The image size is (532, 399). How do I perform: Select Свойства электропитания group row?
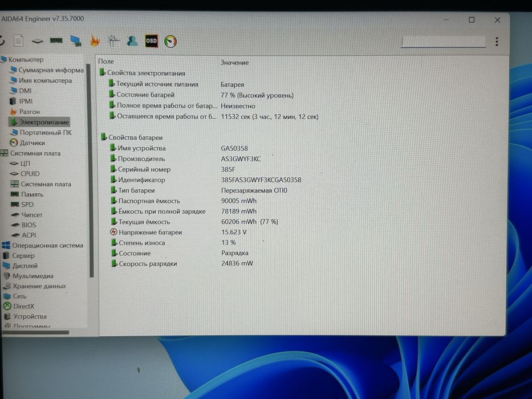(x=143, y=73)
